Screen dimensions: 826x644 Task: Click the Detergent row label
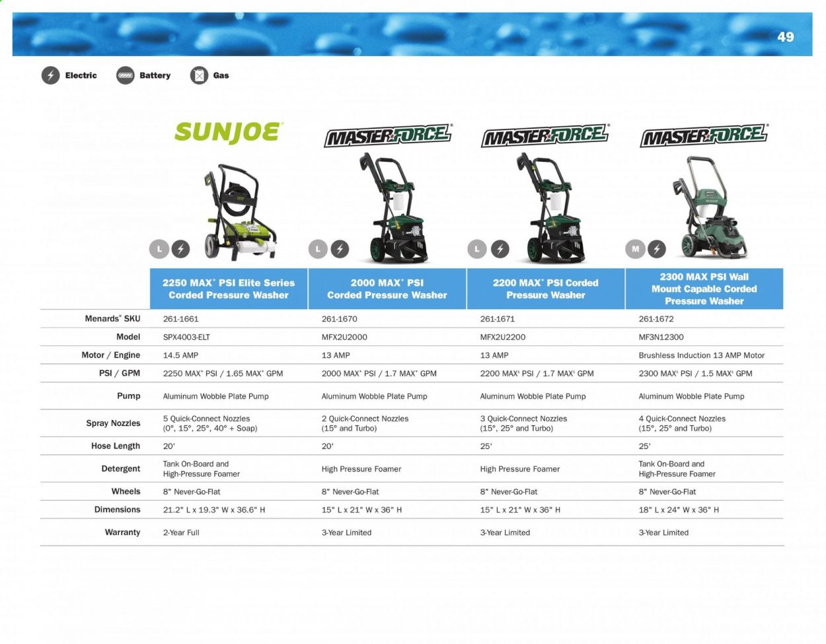coord(121,469)
